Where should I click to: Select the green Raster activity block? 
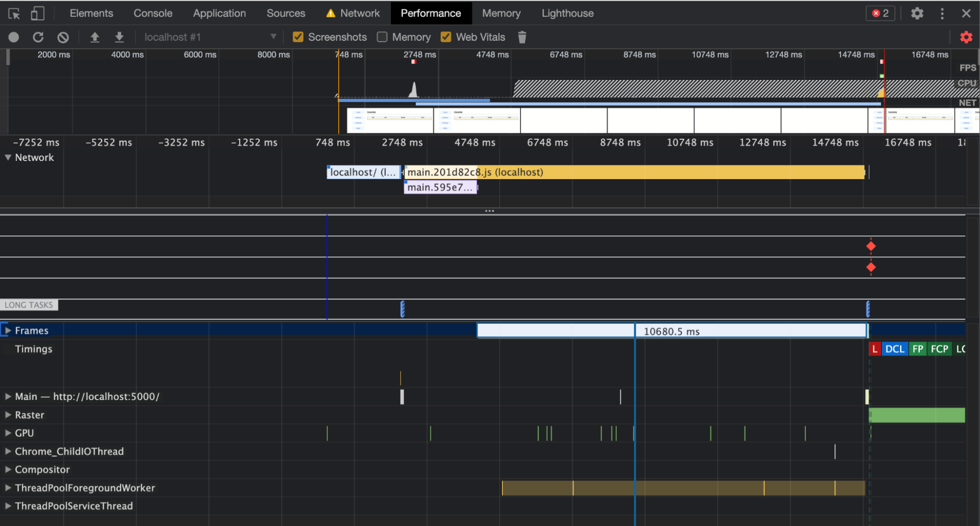(x=917, y=415)
